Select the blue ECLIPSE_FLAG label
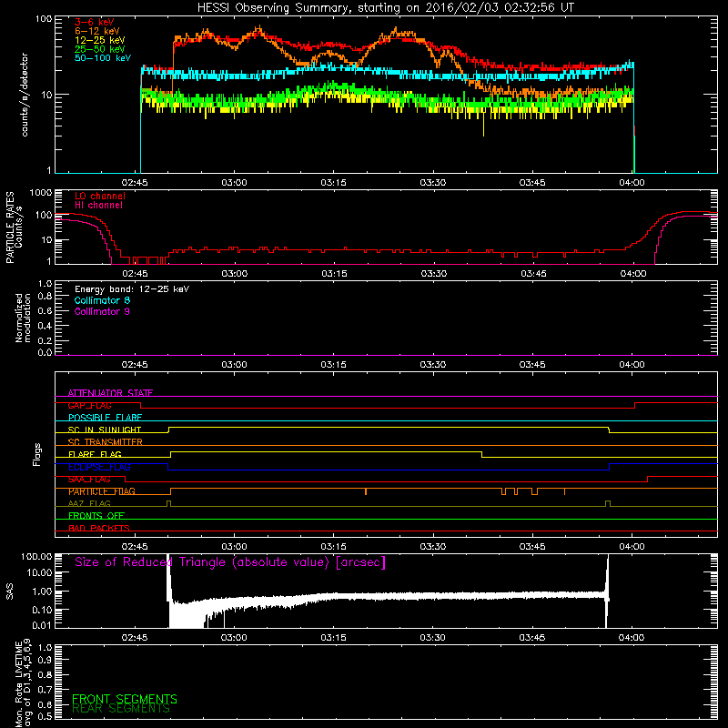Viewport: 728px width, 728px height. tap(99, 467)
